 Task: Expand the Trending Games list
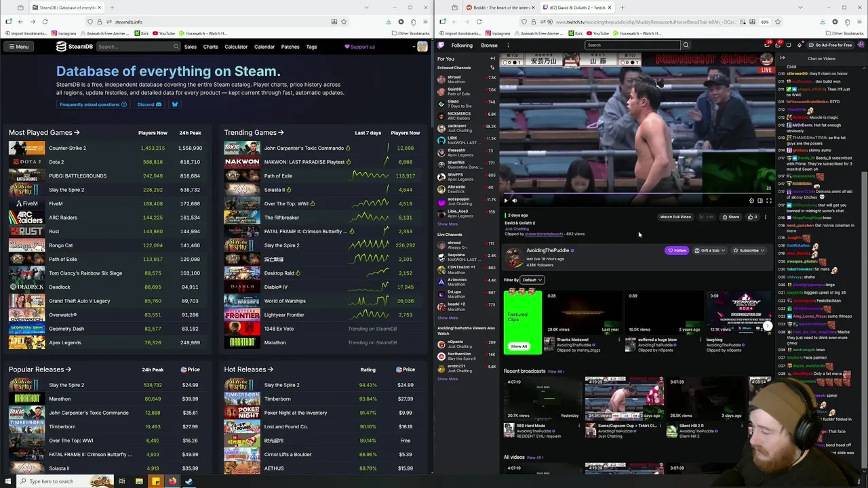[x=254, y=133]
